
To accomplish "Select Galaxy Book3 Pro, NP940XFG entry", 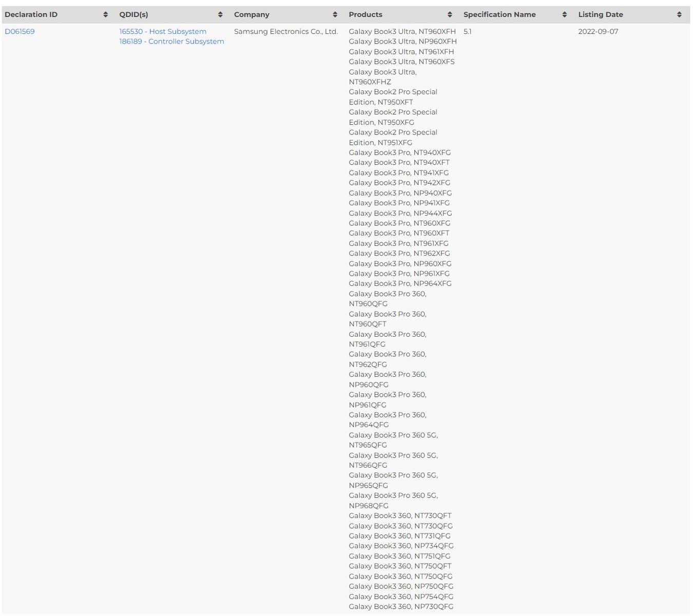I will tap(400, 193).
